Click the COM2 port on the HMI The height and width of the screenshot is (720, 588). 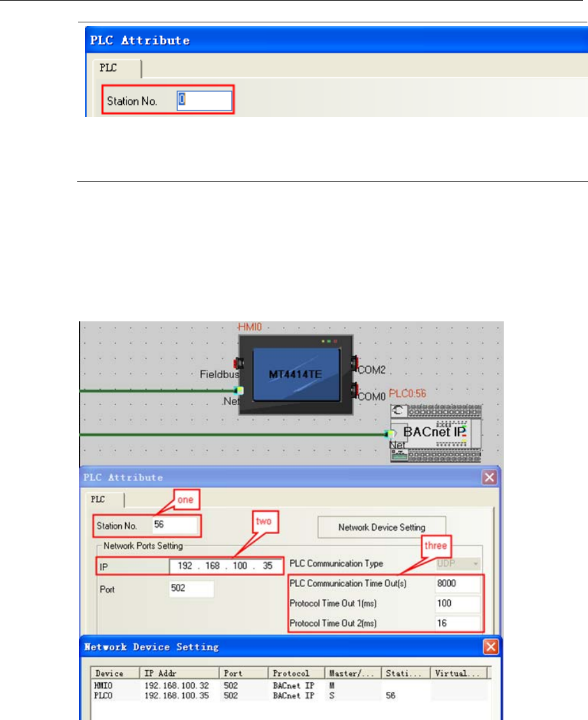click(x=354, y=363)
